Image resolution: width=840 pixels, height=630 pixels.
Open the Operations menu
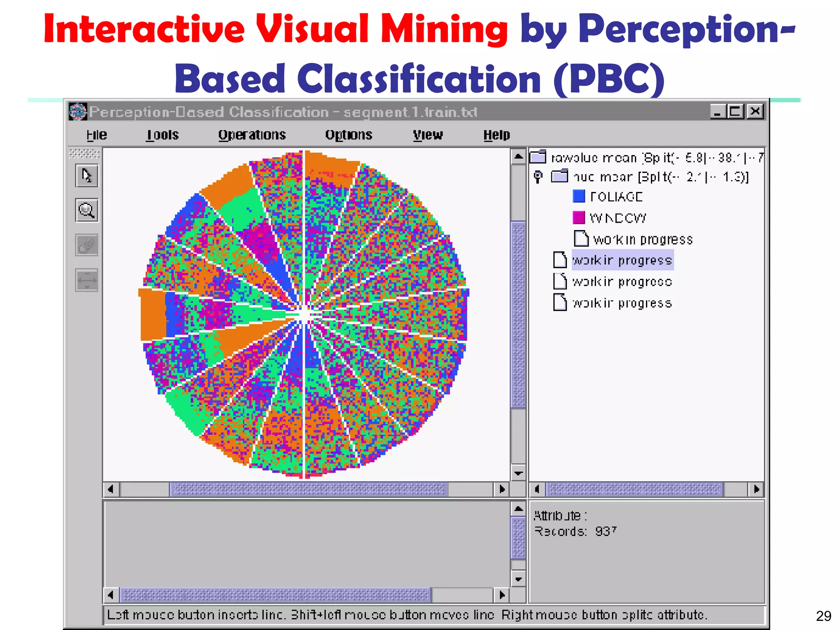pyautogui.click(x=252, y=135)
